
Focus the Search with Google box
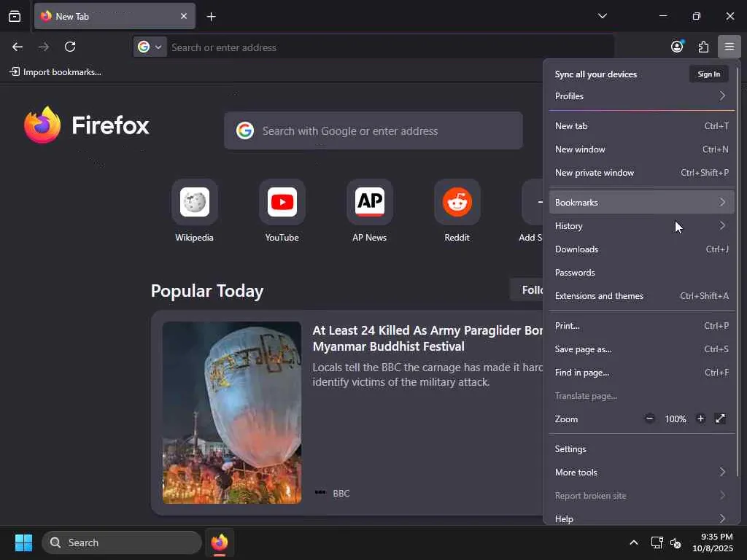pyautogui.click(x=373, y=131)
